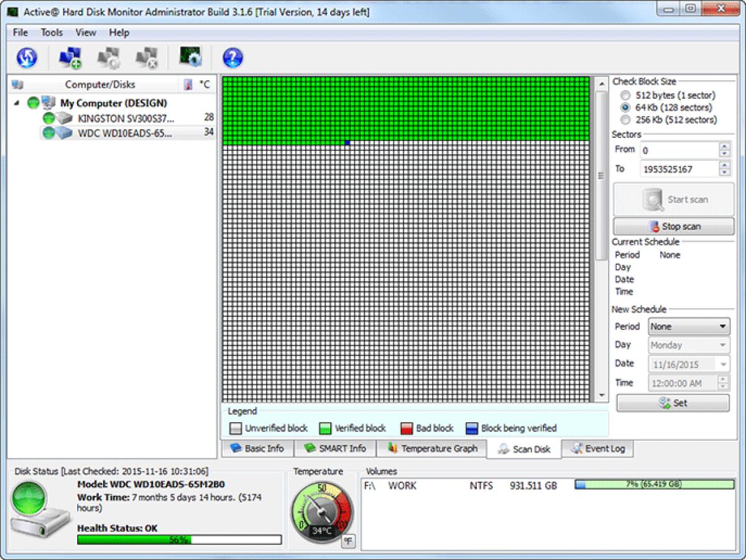
Task: Click the temperature column icon in disk list
Action: click(188, 84)
